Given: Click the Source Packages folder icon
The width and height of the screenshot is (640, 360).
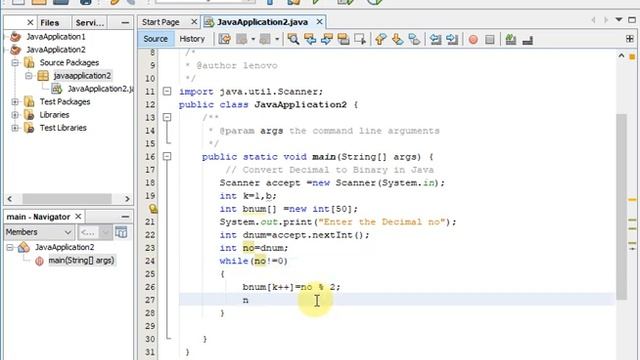Looking at the screenshot, I should (x=29, y=62).
